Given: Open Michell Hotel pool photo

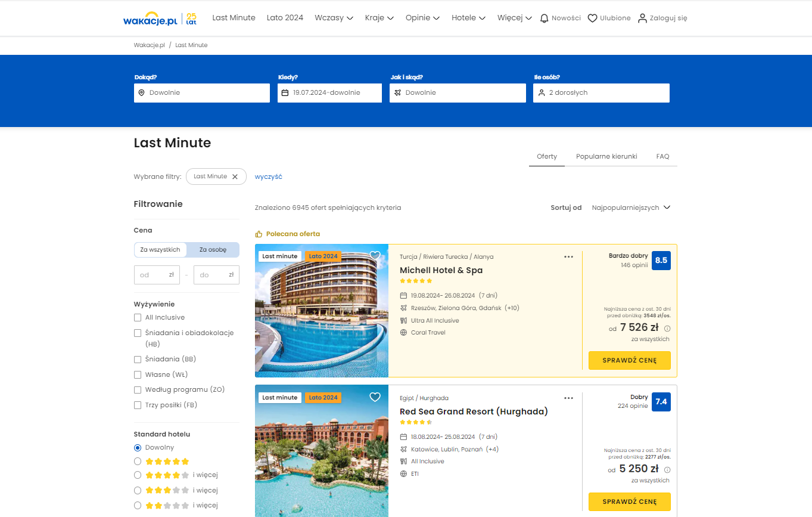Looking at the screenshot, I should coord(322,311).
